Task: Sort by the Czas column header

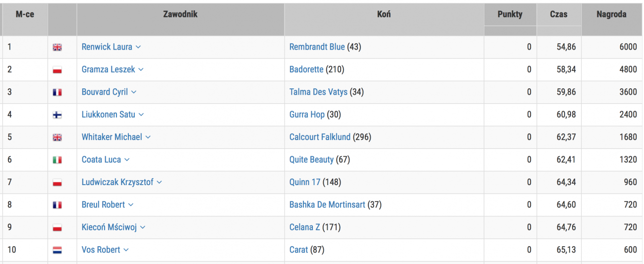Action: (x=559, y=14)
